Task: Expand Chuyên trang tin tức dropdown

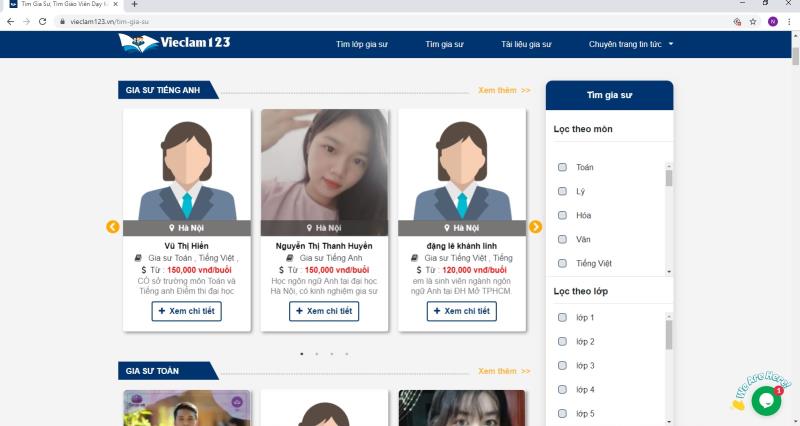Action: (631, 44)
